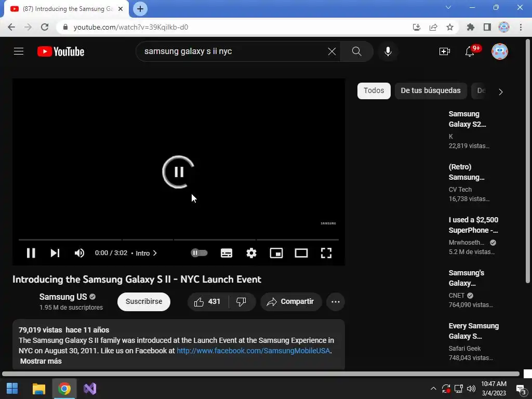This screenshot has height=399, width=532.
Task: Toggle subtitles/closed captions
Action: [x=227, y=253]
